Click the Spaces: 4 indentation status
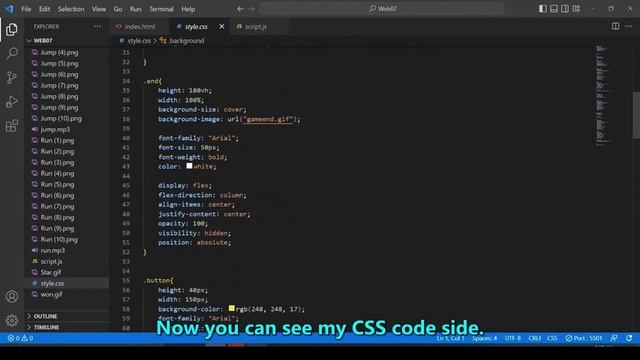Screen dimensions: 640x360 [484, 338]
